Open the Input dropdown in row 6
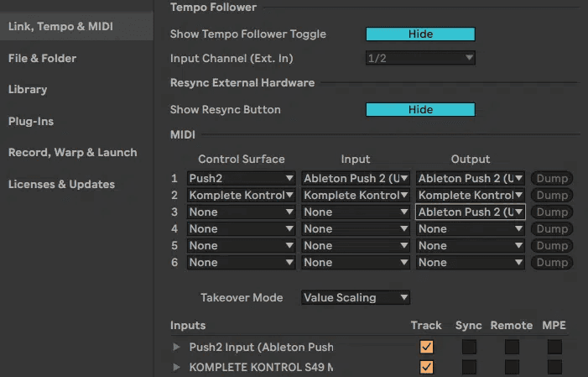The height and width of the screenshot is (377, 588). pyautogui.click(x=356, y=263)
